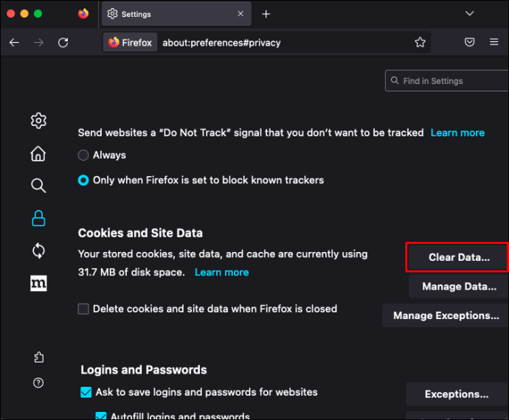Expand the list all tabs chevron
Image resolution: width=509 pixels, height=420 pixels.
469,13
